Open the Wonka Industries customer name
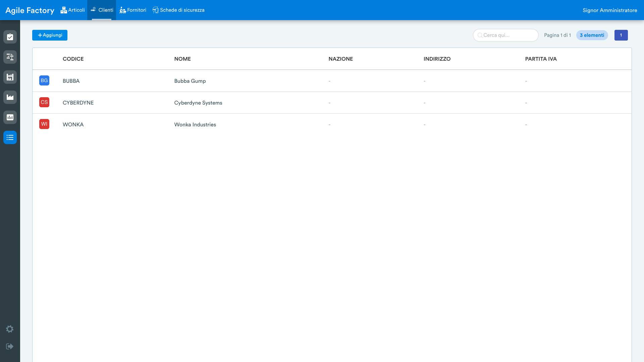Viewport: 644px width, 362px height. pyautogui.click(x=195, y=125)
